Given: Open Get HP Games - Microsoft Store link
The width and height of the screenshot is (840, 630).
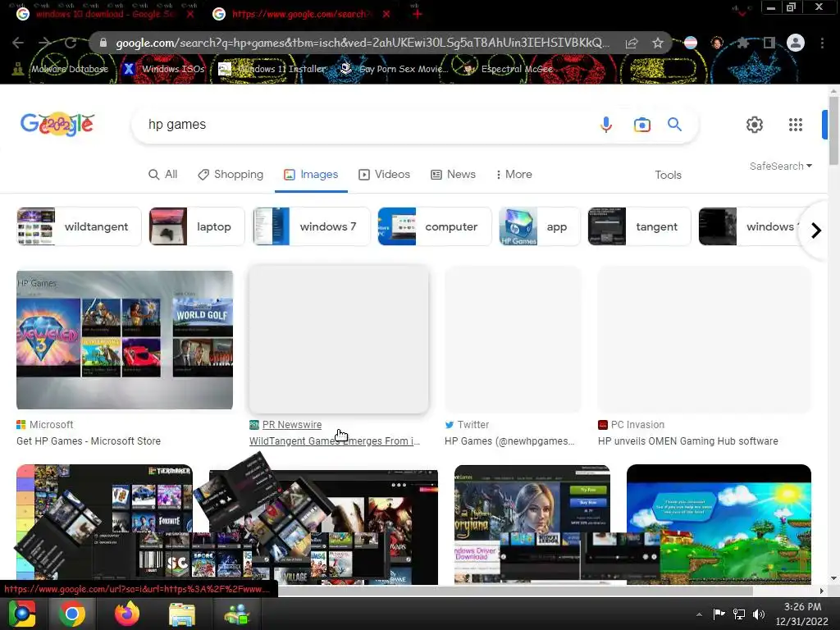Looking at the screenshot, I should 89,441.
